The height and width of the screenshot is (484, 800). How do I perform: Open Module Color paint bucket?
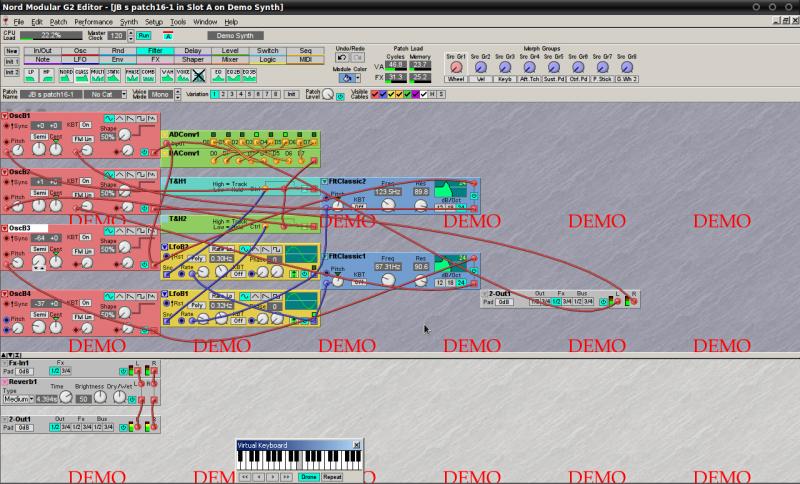tap(346, 78)
